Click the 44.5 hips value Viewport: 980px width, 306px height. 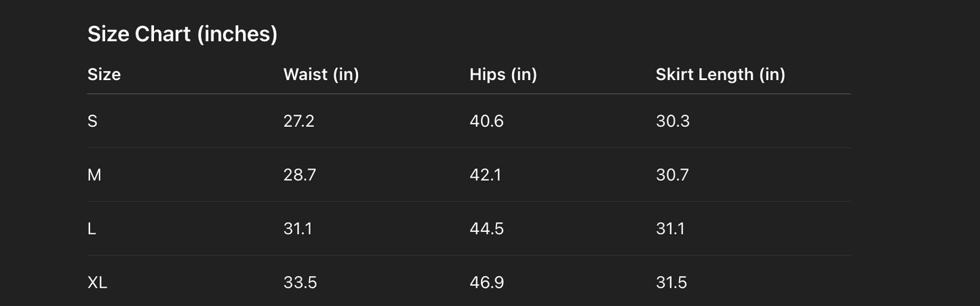(x=486, y=229)
